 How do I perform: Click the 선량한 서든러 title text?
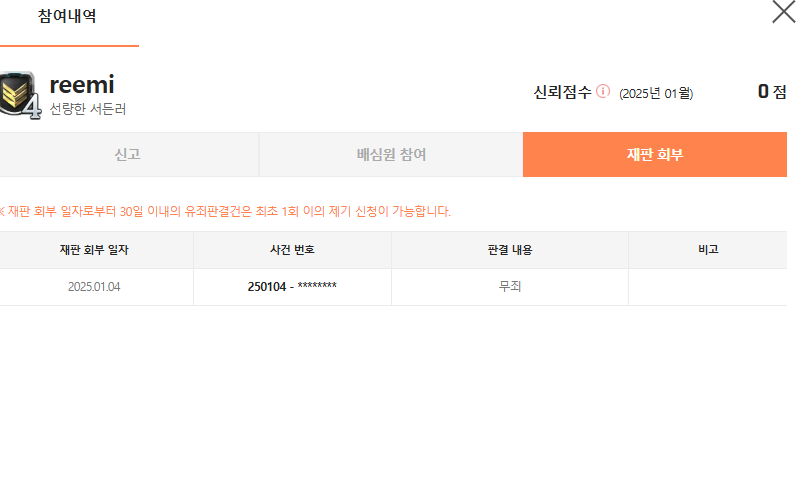click(88, 109)
